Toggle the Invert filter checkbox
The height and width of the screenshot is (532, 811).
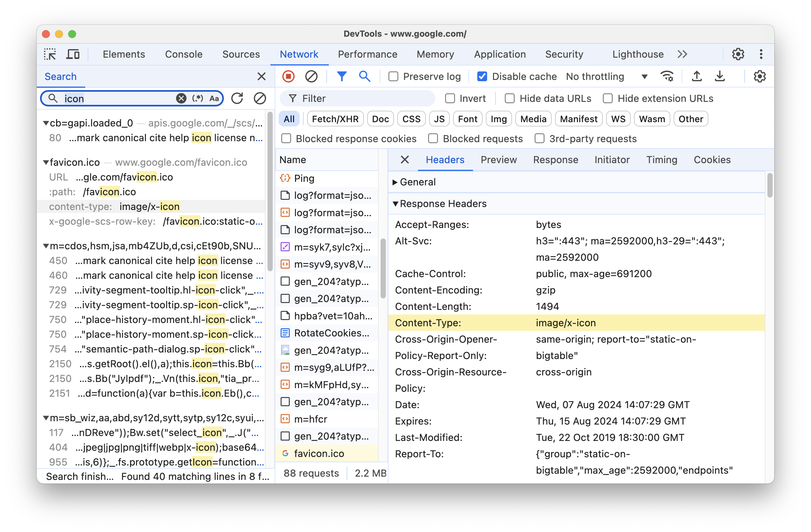coord(450,98)
